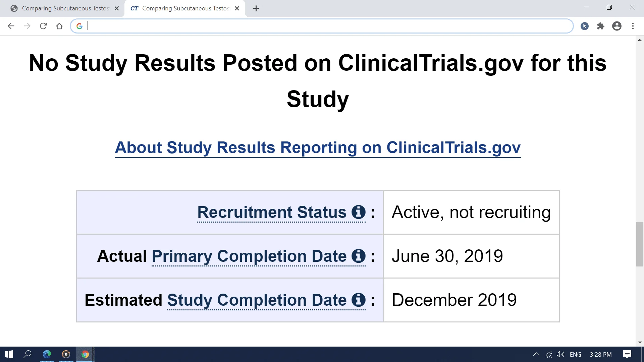Reload the current page
Screen dimensions: 644x362
43,26
